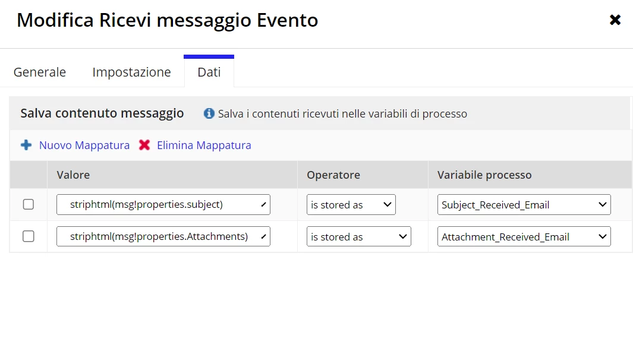This screenshot has height=364, width=633.
Task: Expand the Attachment_Received_Email variable dropdown
Action: tap(524, 236)
